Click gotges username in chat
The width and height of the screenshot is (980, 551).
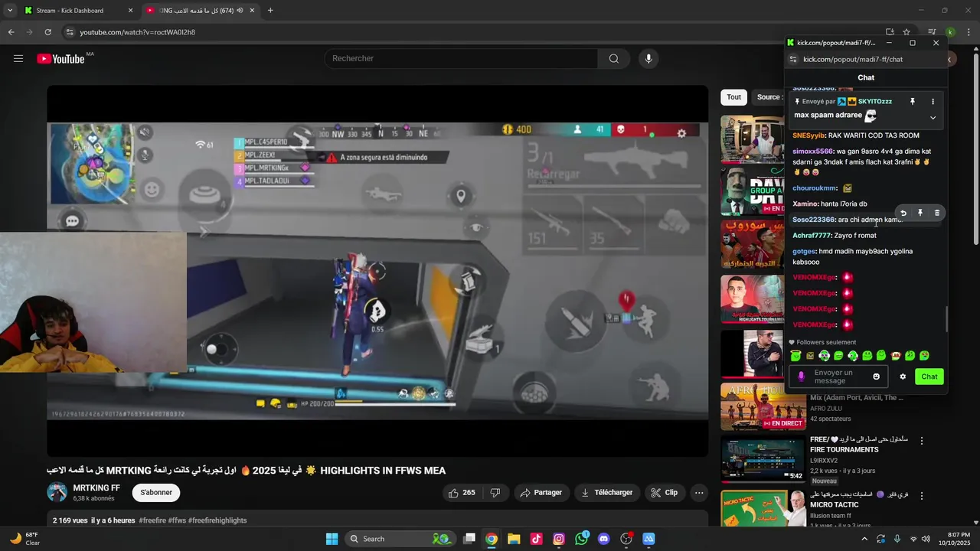click(804, 252)
